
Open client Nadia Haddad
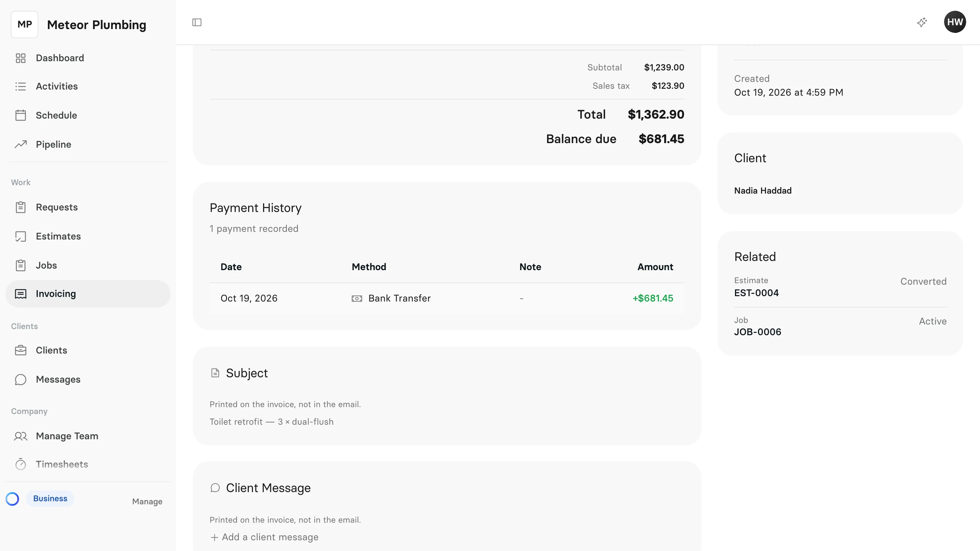point(763,191)
